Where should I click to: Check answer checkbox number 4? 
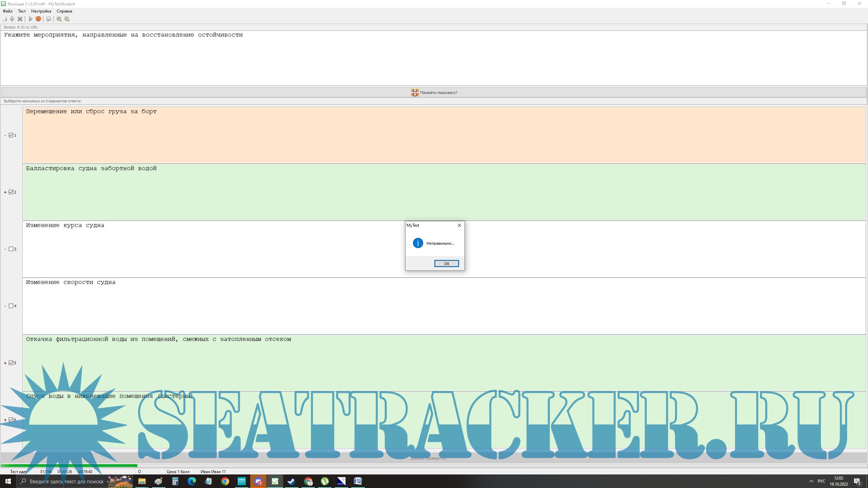11,306
